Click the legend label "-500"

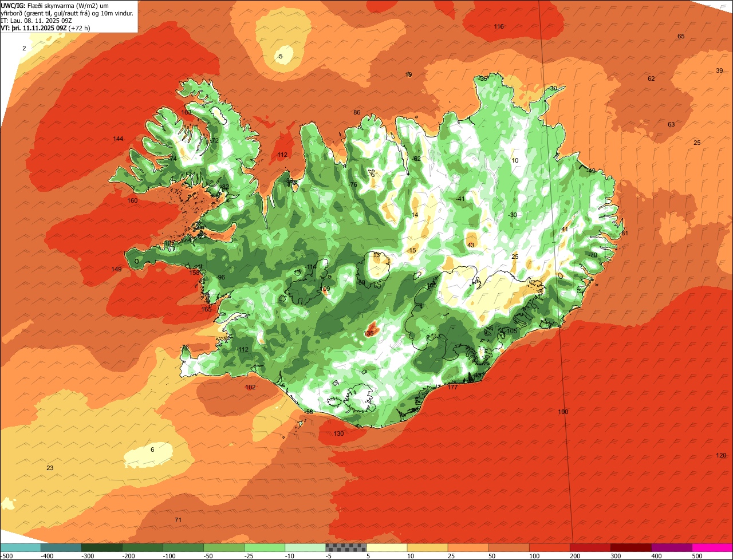[x=6, y=556]
